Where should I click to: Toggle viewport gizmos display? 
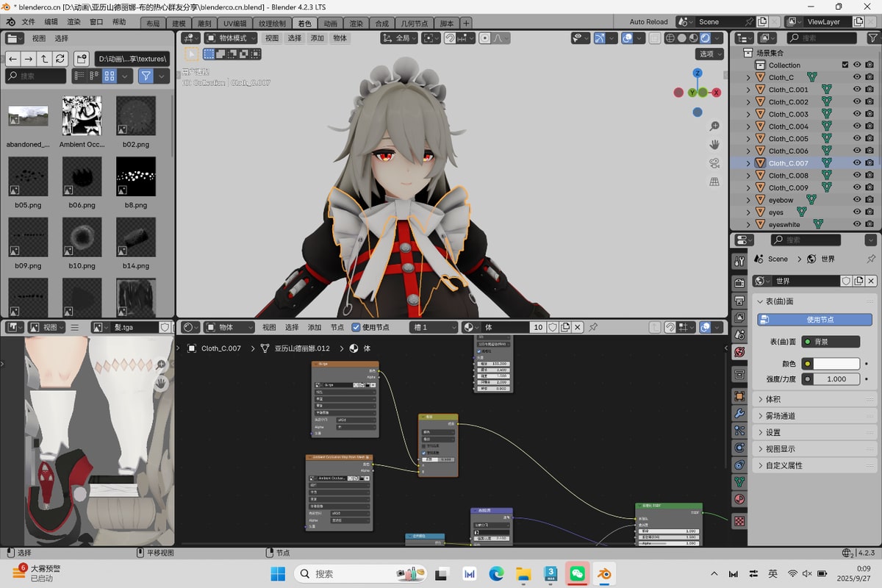[x=600, y=38]
